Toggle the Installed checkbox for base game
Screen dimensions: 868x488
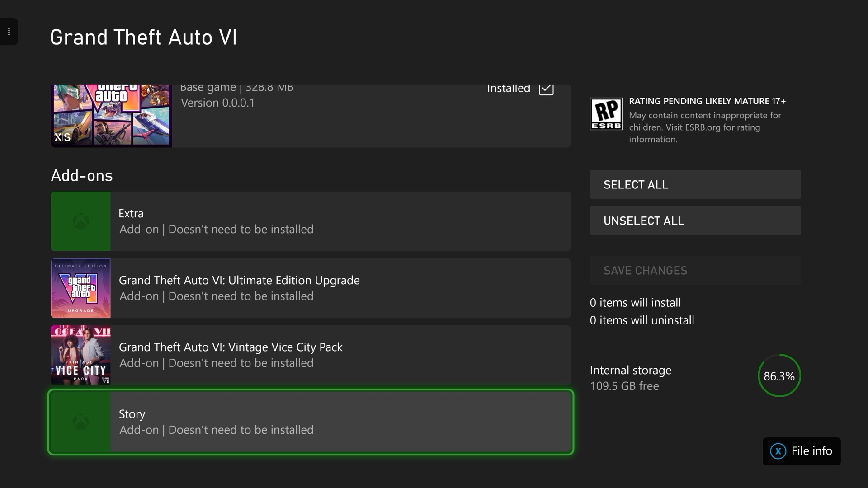click(x=546, y=89)
